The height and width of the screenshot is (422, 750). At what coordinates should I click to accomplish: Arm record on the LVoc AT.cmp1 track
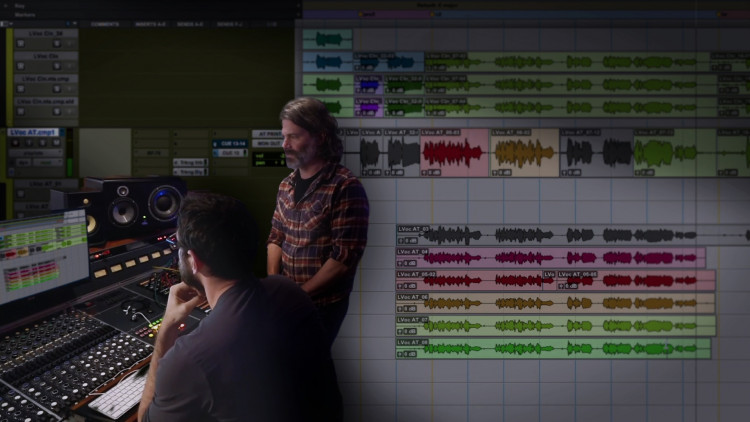click(15, 143)
